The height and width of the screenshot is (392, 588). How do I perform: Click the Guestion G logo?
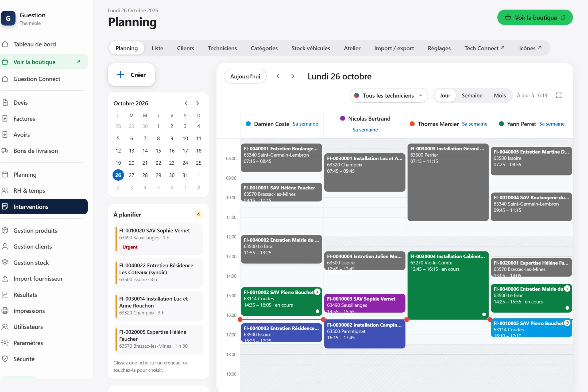8,18
